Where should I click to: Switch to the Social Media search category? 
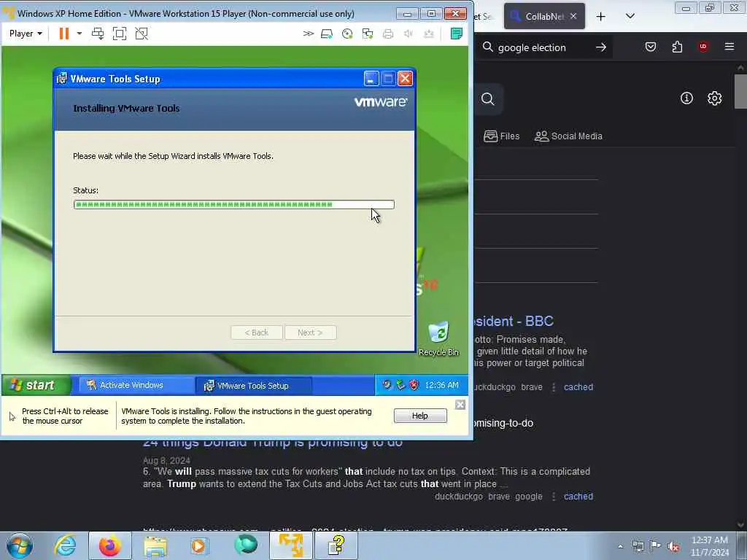568,136
